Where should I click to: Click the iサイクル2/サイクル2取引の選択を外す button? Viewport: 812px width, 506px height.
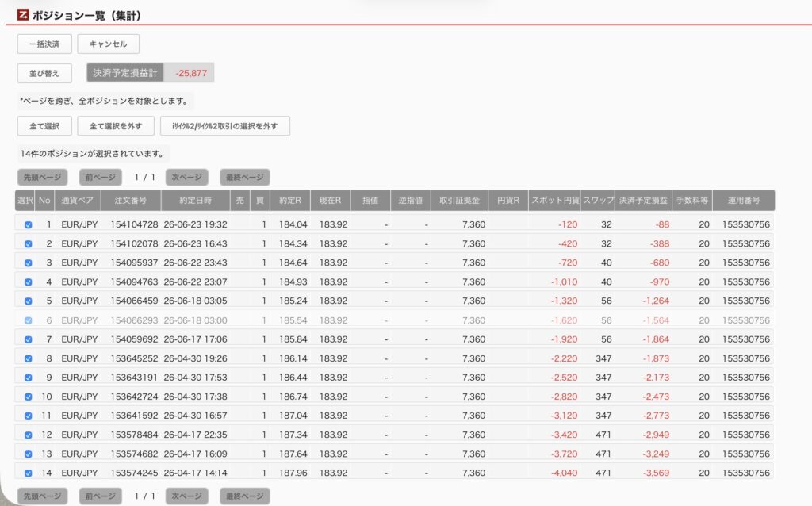[x=224, y=126]
